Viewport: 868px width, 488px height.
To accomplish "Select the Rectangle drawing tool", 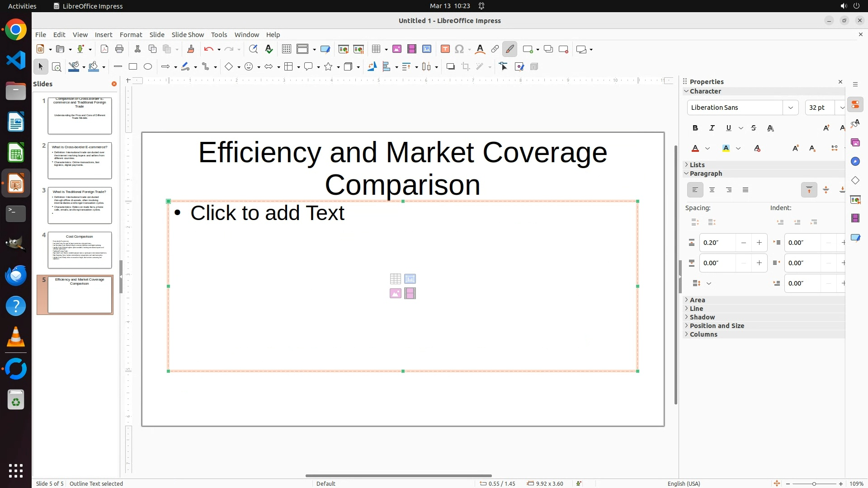I will click(x=132, y=67).
